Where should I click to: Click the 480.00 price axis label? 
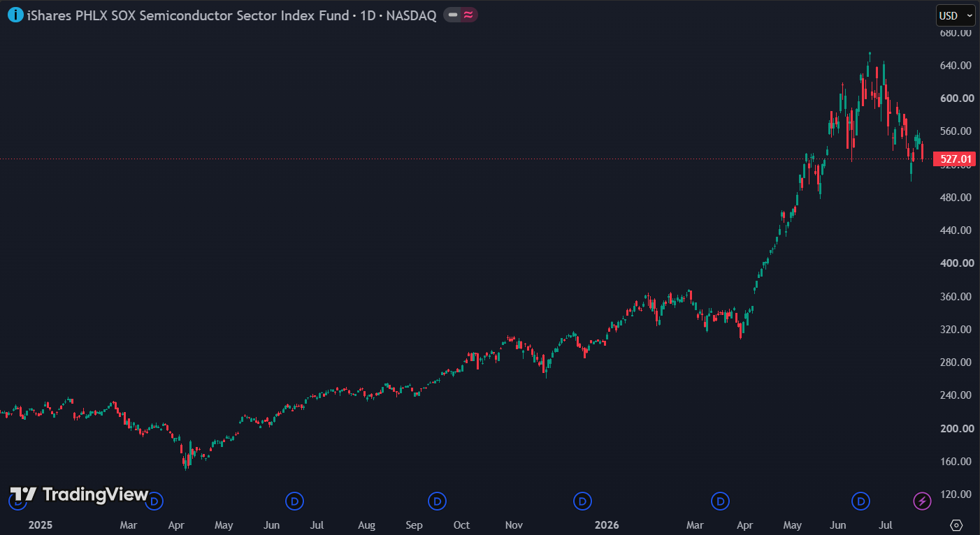click(x=956, y=198)
